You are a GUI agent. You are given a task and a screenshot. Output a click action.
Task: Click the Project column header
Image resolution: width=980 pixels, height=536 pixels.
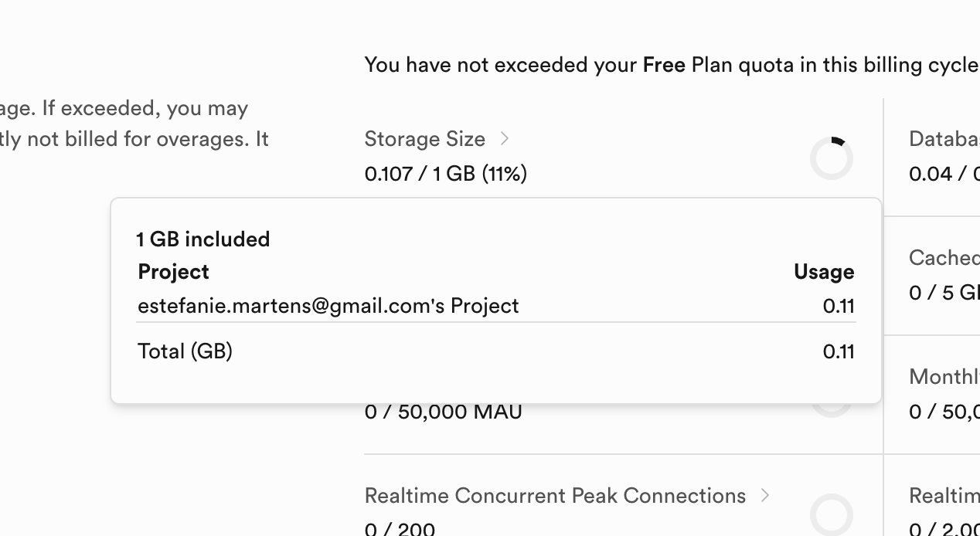point(173,272)
